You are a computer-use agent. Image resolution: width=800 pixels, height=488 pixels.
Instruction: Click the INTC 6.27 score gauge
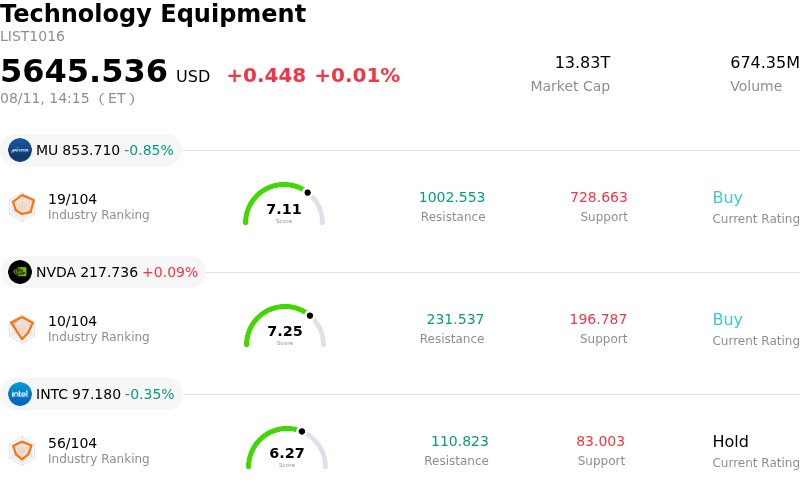(287, 448)
